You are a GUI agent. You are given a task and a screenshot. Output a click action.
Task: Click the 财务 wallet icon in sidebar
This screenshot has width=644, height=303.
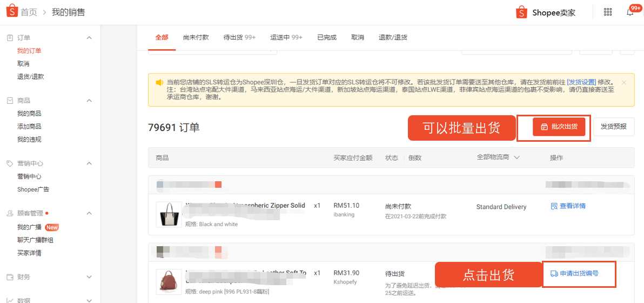[x=10, y=277]
